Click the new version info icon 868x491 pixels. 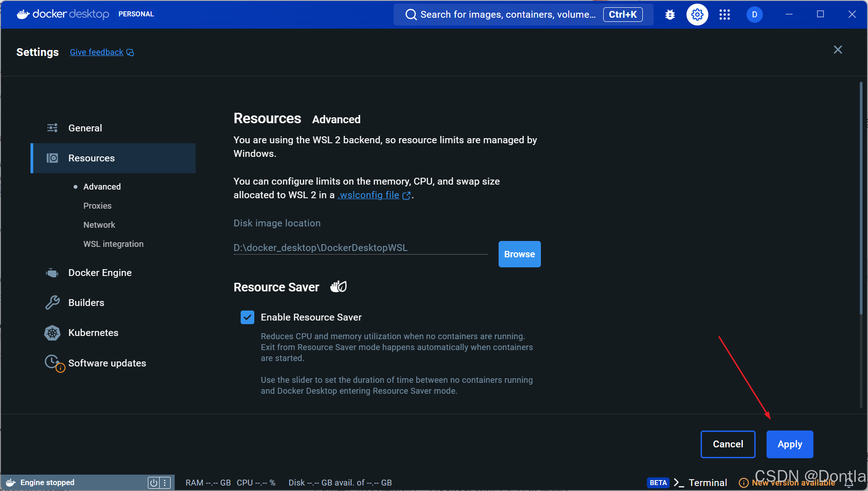point(743,483)
